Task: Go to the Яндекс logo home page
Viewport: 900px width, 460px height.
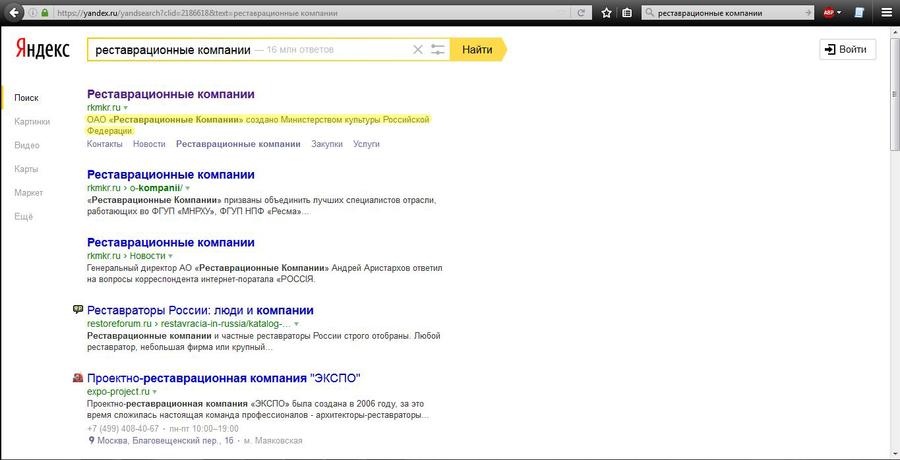Action: click(x=42, y=49)
